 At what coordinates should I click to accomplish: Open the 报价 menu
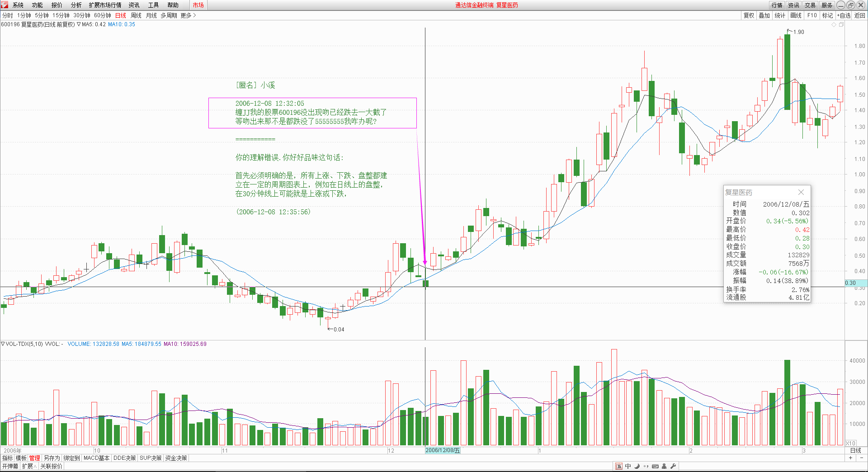click(57, 5)
